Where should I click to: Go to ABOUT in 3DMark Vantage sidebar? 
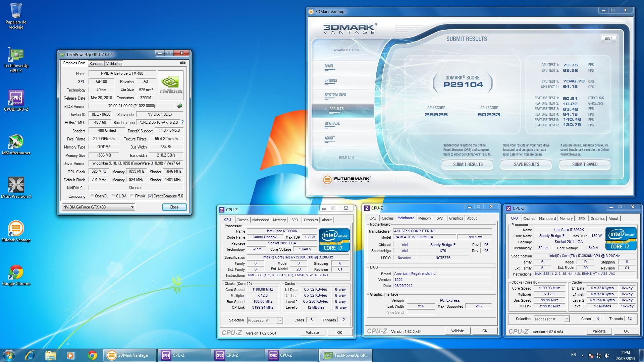pyautogui.click(x=330, y=138)
